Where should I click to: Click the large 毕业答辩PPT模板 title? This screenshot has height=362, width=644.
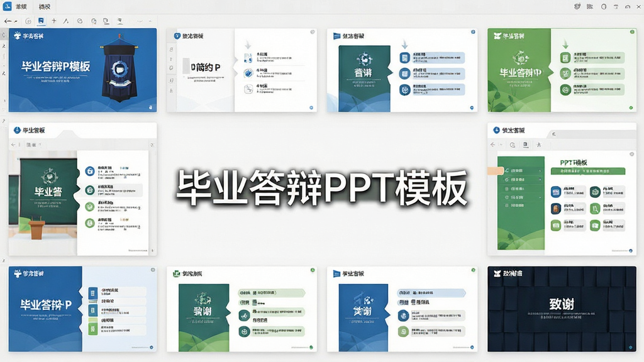[322, 188]
